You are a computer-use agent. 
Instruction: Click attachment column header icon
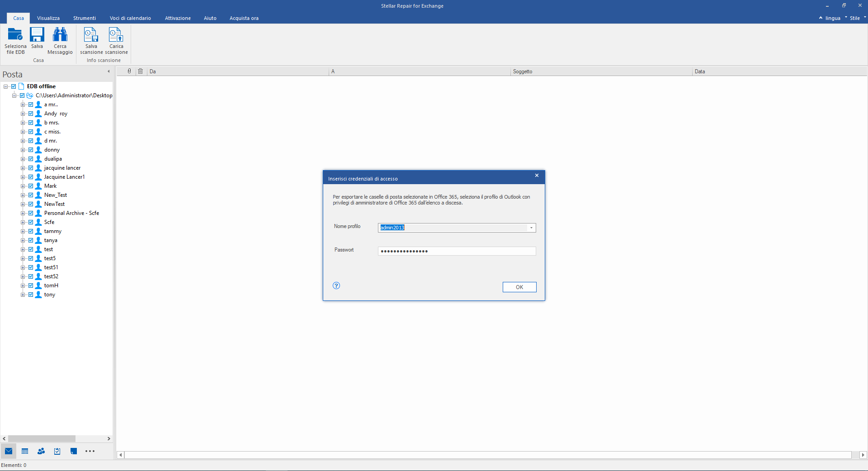tap(129, 71)
